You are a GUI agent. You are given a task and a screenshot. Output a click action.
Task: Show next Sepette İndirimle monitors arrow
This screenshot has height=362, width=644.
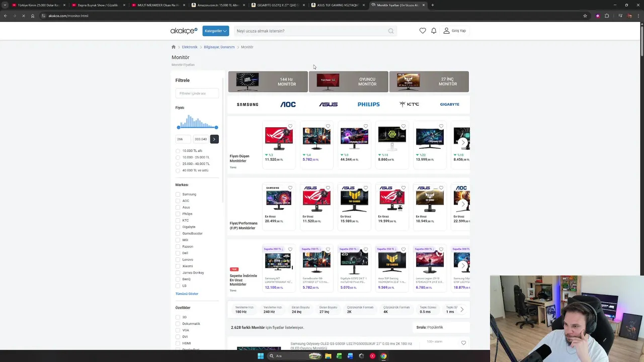tap(463, 265)
